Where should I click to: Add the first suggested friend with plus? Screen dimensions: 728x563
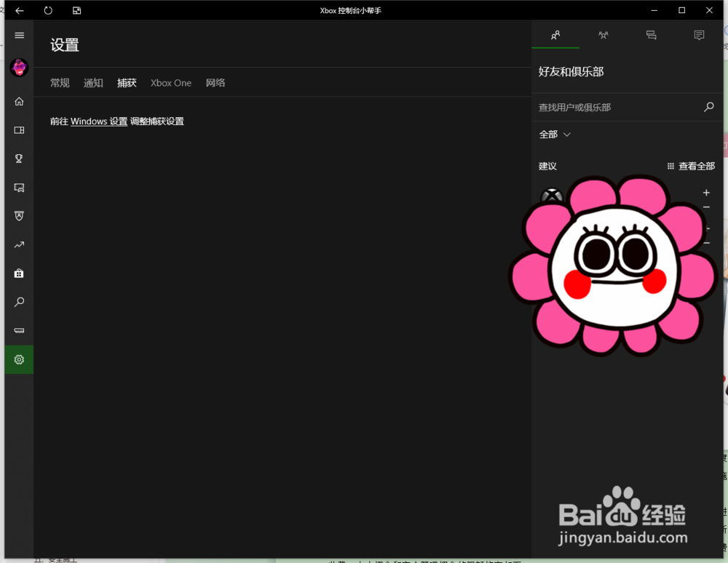[706, 193]
